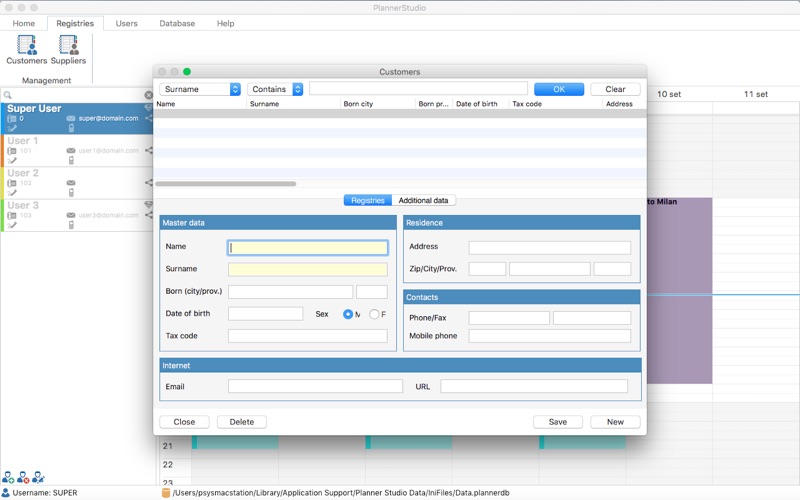Open the Database tab
800x500 pixels.
click(177, 23)
